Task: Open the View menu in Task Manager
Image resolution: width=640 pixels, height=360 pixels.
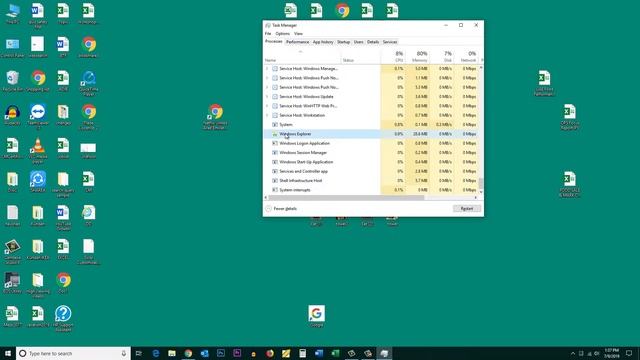Action: (x=298, y=33)
